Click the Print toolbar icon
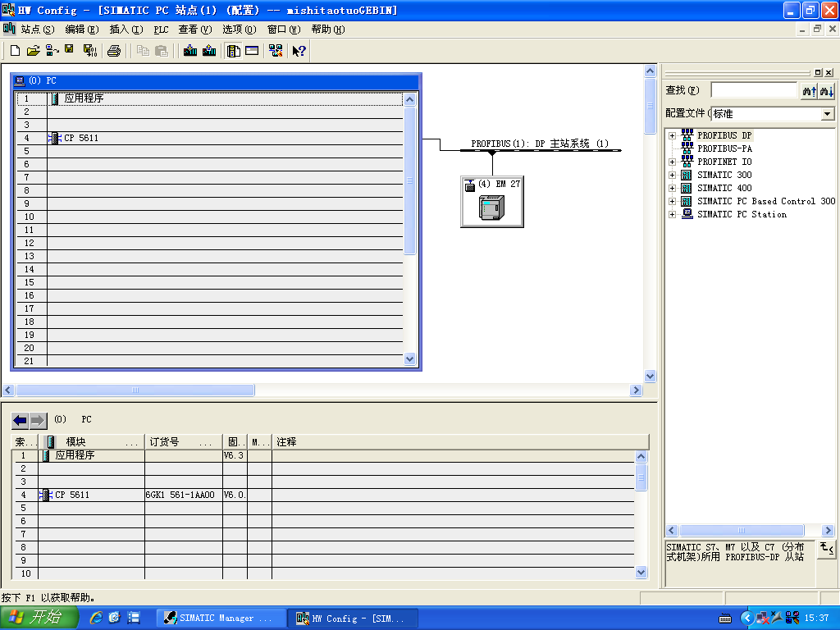The image size is (840, 630). coord(113,51)
